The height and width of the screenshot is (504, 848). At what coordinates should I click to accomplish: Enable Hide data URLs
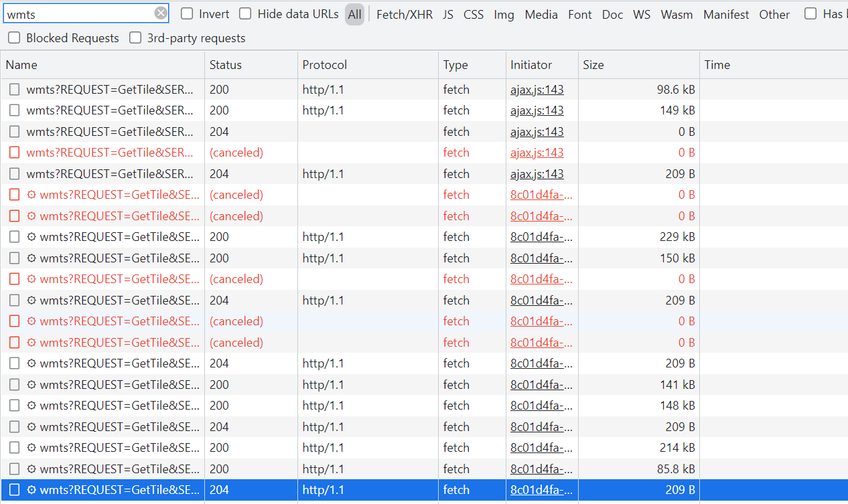pos(245,13)
